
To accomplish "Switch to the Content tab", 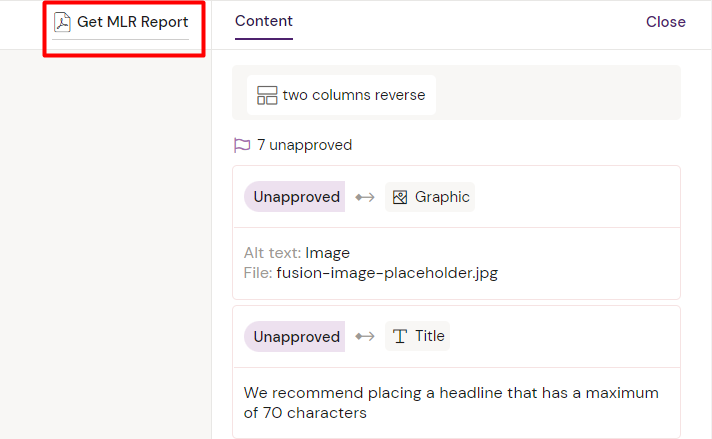I will (x=264, y=21).
